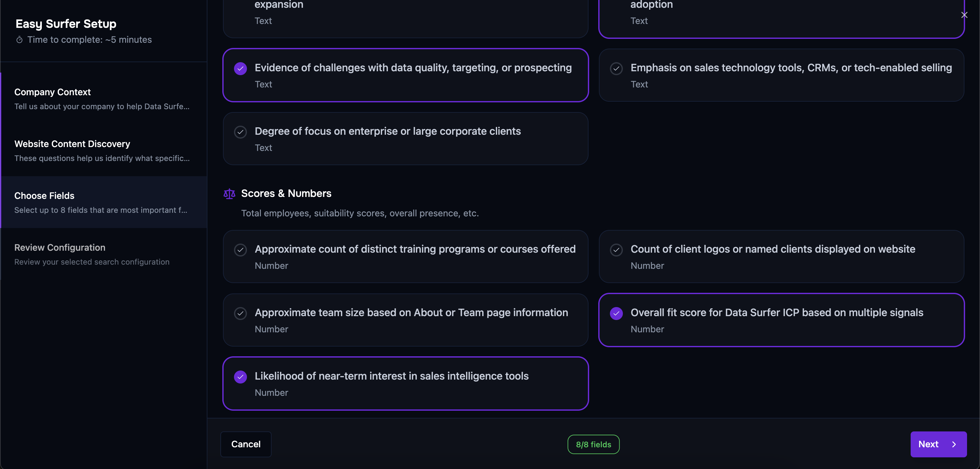Click the circle icon on Degree of focus card
The width and height of the screenshot is (980, 469).
coord(240,132)
